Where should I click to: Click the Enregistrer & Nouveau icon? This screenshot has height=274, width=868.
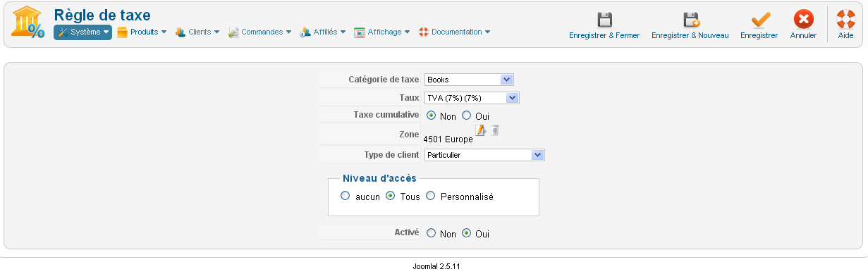click(690, 20)
